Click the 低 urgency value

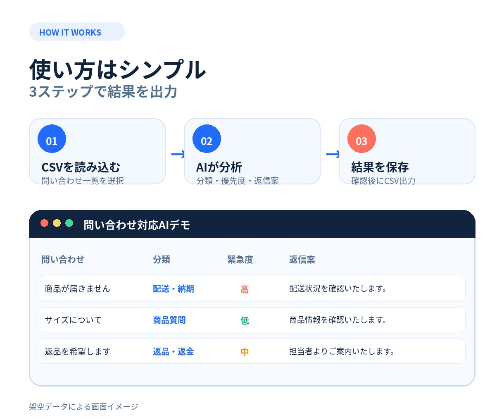[x=245, y=320]
